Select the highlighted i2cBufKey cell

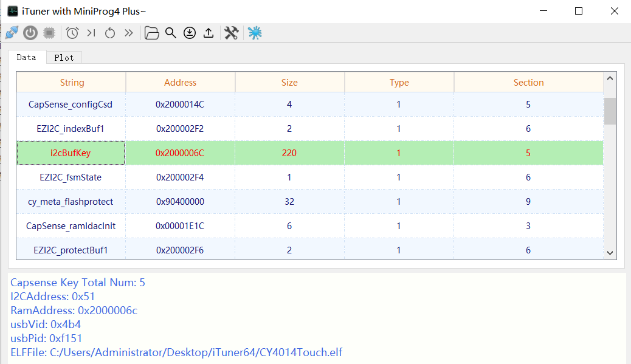point(71,153)
